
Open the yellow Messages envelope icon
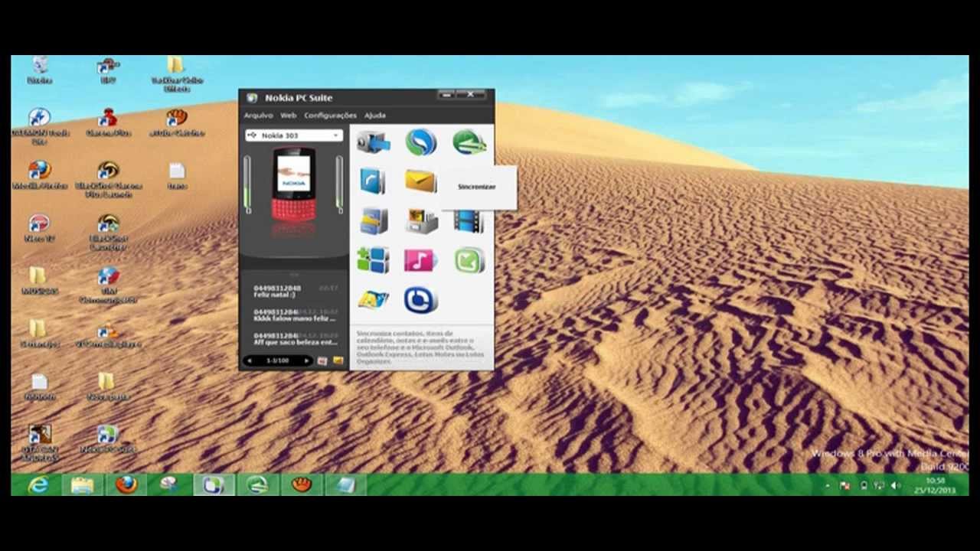tap(420, 181)
